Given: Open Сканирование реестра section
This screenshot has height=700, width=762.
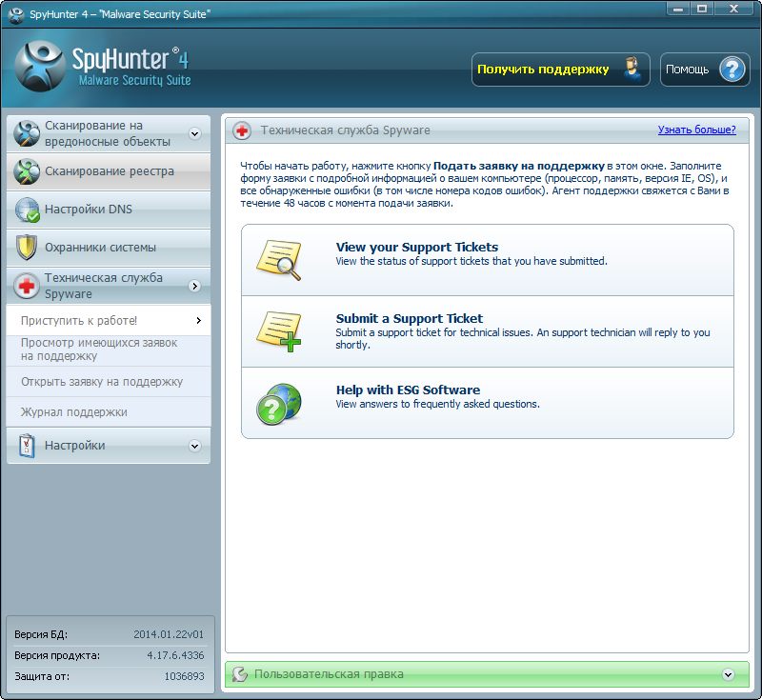Looking at the screenshot, I should 109,171.
